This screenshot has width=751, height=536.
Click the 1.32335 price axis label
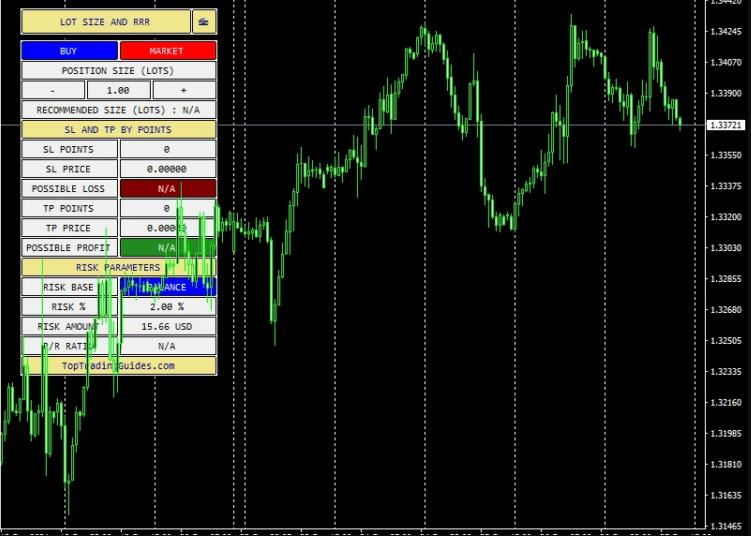click(726, 371)
